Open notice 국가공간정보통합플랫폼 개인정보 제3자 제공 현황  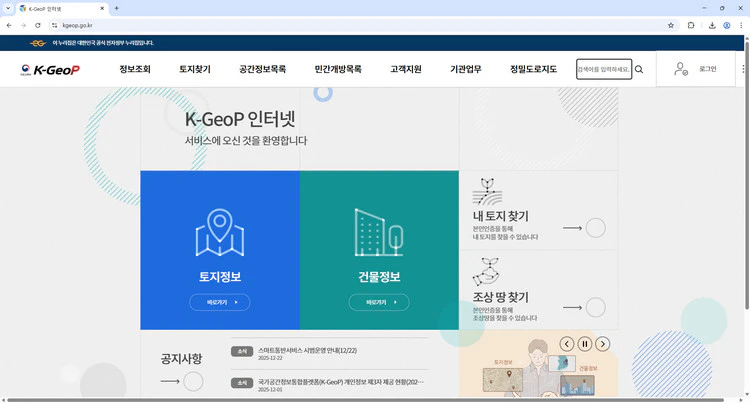pos(341,382)
